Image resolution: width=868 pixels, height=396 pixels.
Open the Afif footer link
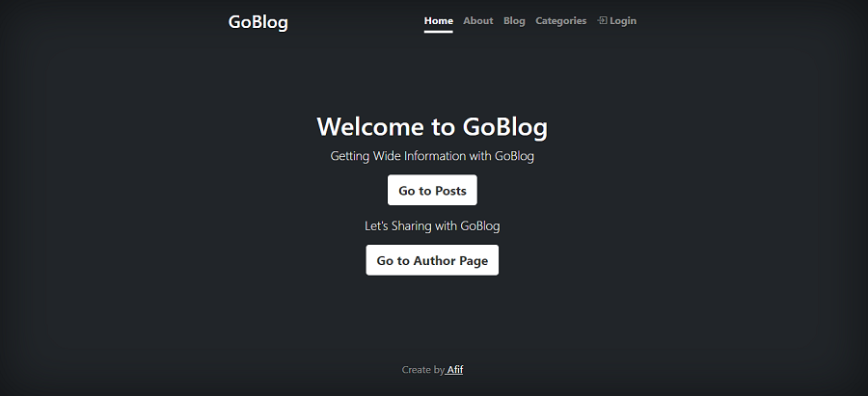click(x=454, y=369)
